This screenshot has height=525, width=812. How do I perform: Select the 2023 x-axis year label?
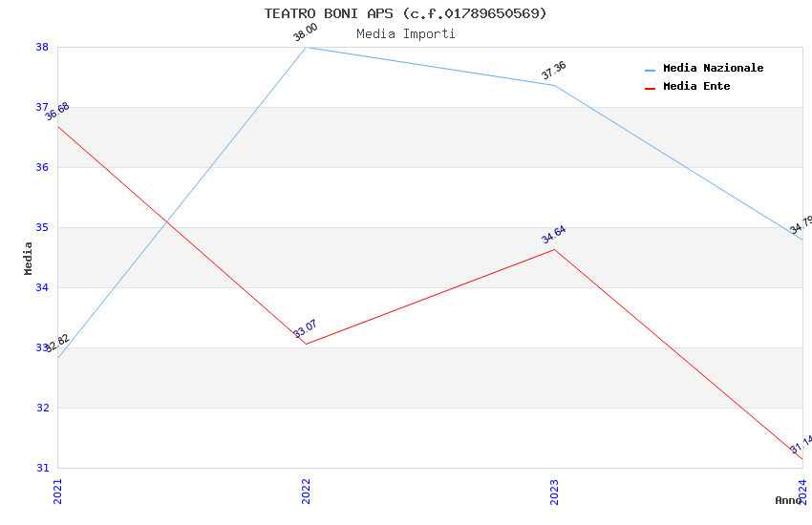point(554,491)
